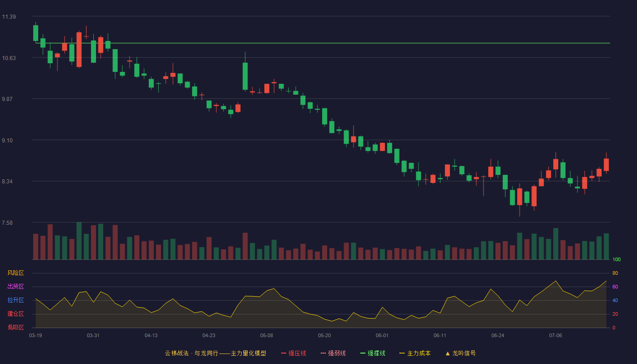The width and height of the screenshot is (637, 364).
Task: Toggle the 强弱线 legend entry
Action: [333, 353]
